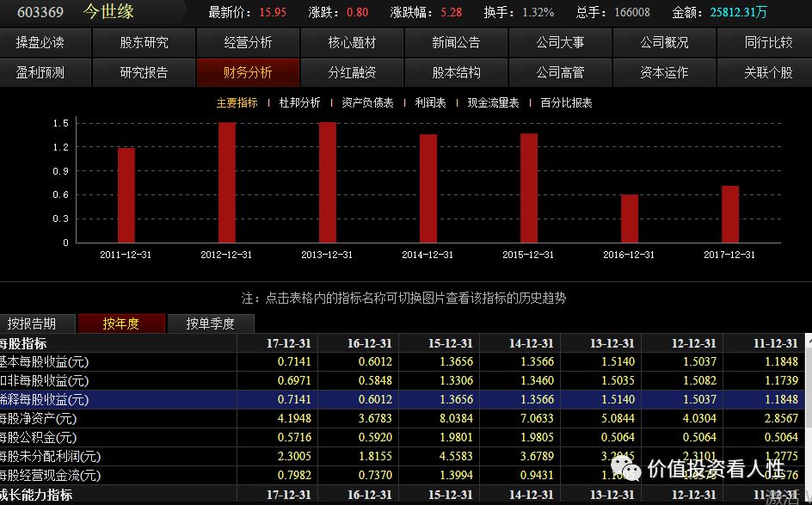Click the 2016-12-31 chart bar
The image size is (812, 505).
(630, 219)
